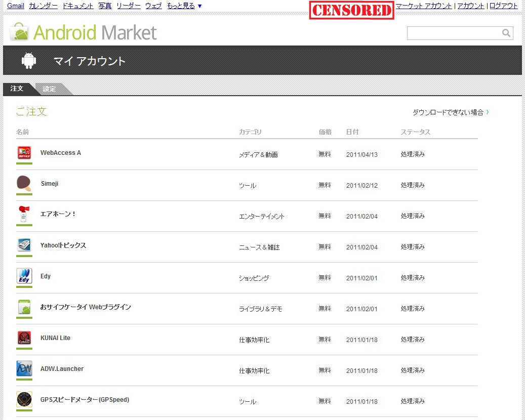Click the ログアウト link
Screen dimensions: 525x420
[x=503, y=6]
